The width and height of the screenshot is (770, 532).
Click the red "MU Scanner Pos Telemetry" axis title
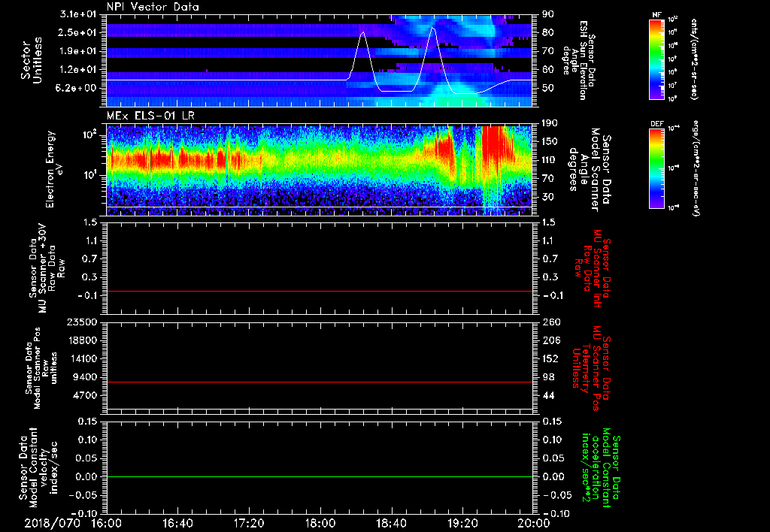click(591, 368)
